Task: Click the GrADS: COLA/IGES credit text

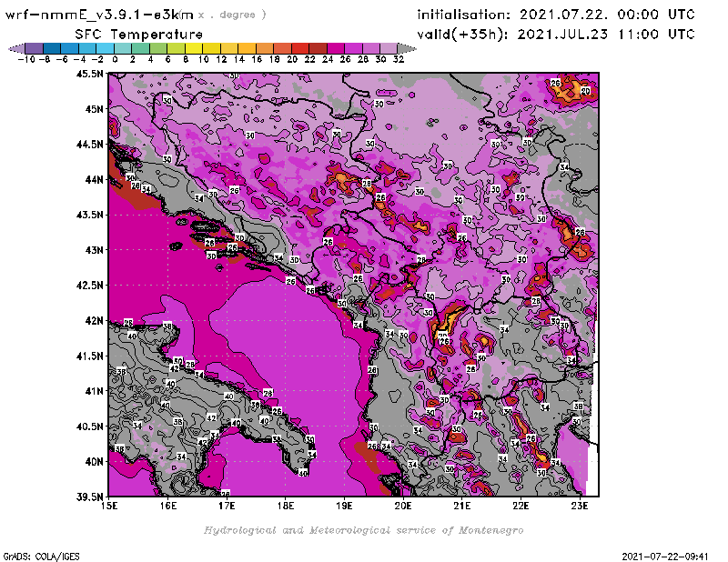Action: point(41,557)
